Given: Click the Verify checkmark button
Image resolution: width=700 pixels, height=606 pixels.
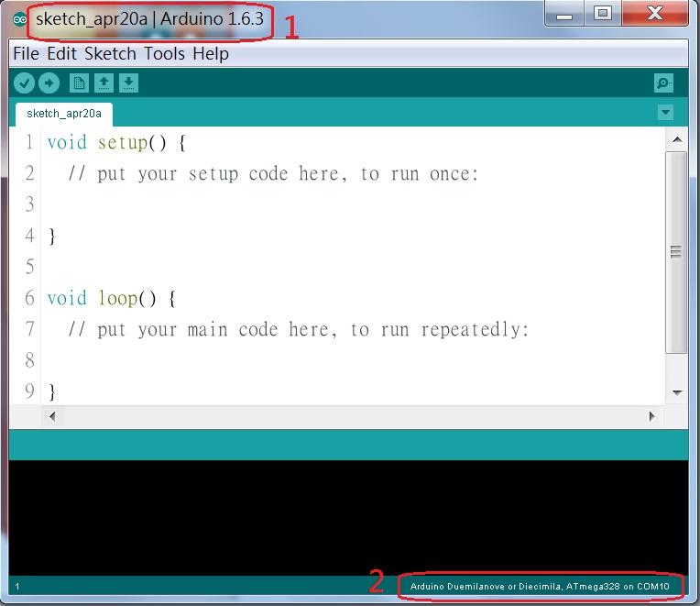Looking at the screenshot, I should click(x=24, y=83).
